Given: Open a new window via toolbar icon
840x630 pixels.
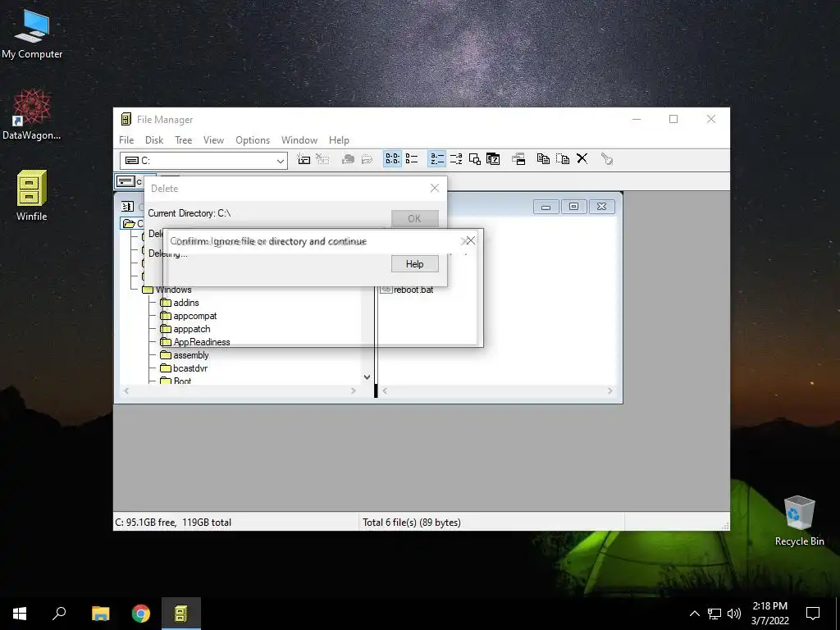Looking at the screenshot, I should (x=518, y=159).
